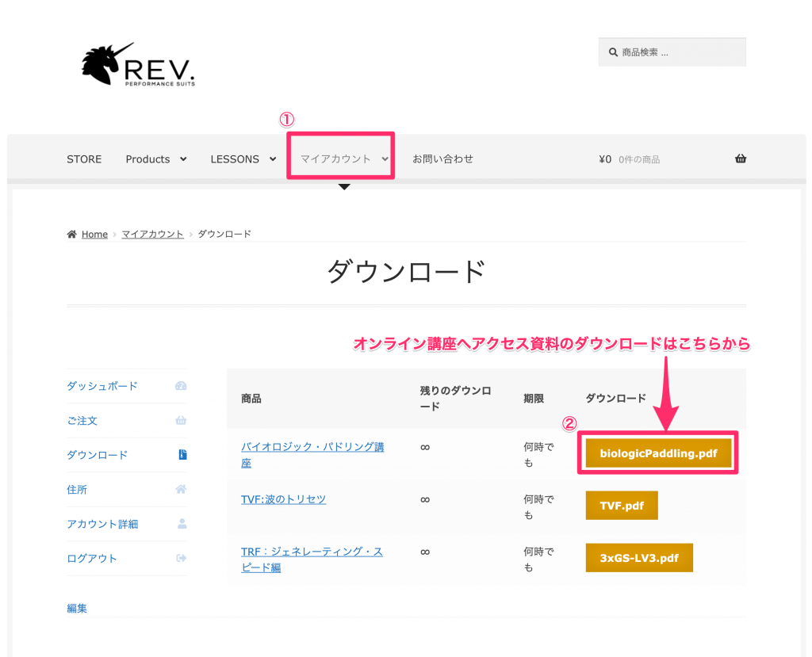Open the お問い合わせ contact page
The image size is (812, 657).
(x=442, y=159)
